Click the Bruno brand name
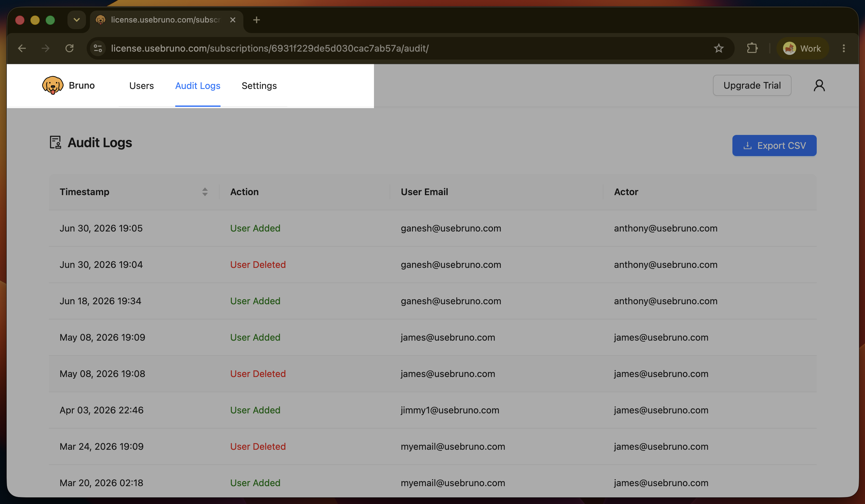The image size is (865, 504). point(82,85)
